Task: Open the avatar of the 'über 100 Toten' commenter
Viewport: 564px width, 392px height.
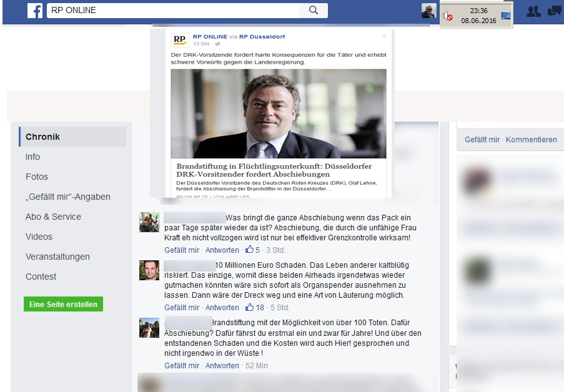Action: pyautogui.click(x=149, y=328)
